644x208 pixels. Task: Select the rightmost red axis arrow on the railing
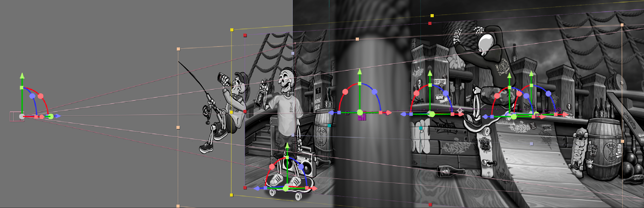[565, 115]
